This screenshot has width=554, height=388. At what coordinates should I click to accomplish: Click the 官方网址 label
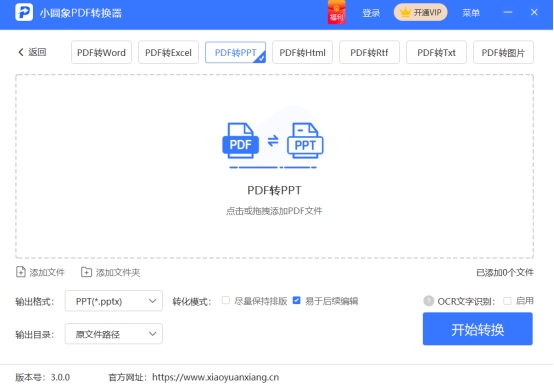pyautogui.click(x=128, y=377)
